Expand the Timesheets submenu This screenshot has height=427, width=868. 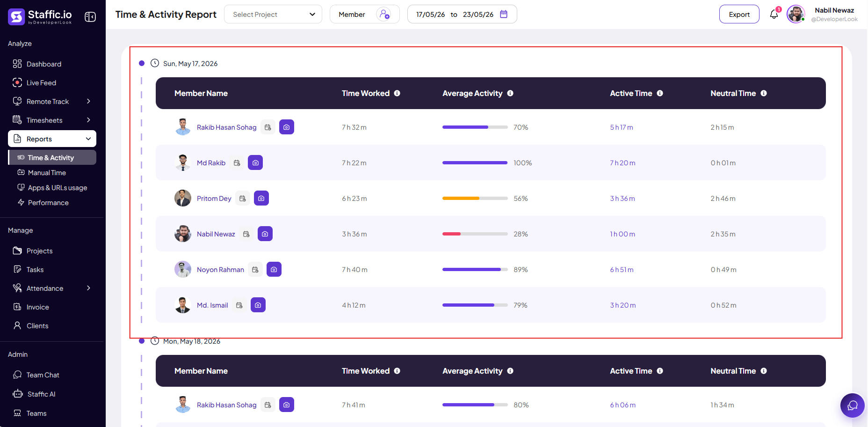[88, 120]
